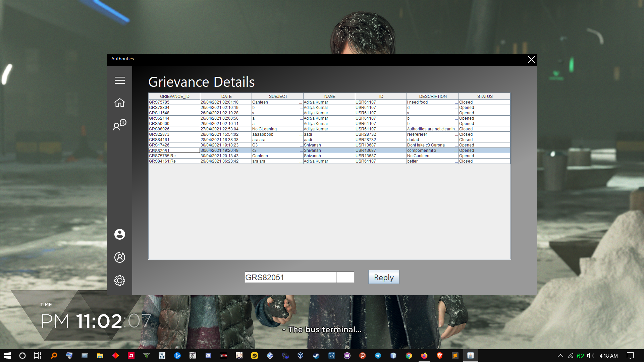Click the GRS82051 grievance ID text field
This screenshot has height=362, width=644.
click(x=290, y=277)
